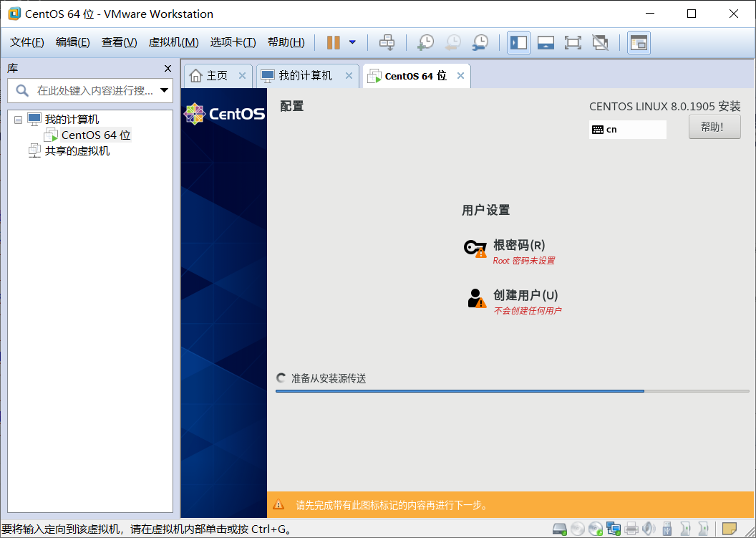Open the 查看(V) menu
756x538 pixels.
point(119,42)
